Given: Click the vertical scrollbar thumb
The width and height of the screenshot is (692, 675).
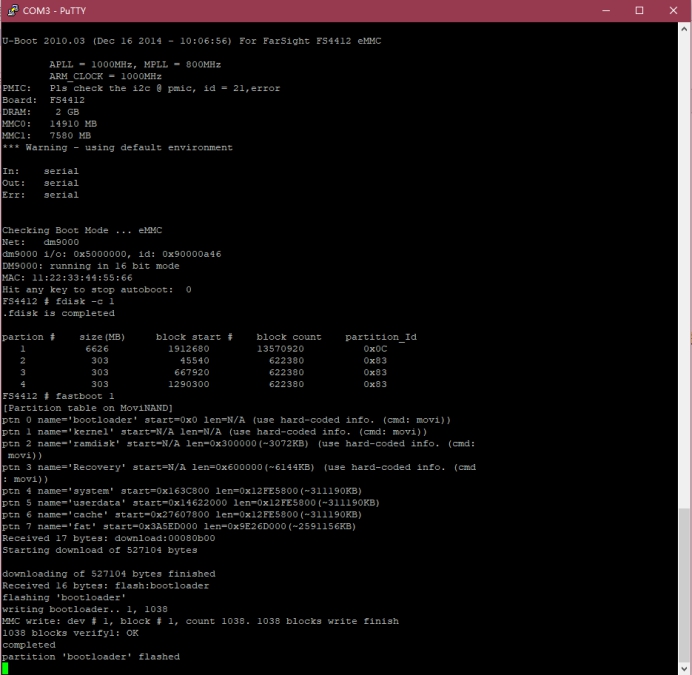Looking at the screenshot, I should tap(684, 584).
